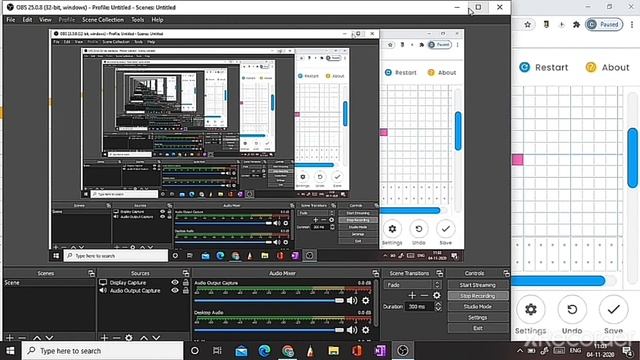This screenshot has width=640, height=360.
Task: Pop out the Scene Transitions dock panel
Action: 440,273
